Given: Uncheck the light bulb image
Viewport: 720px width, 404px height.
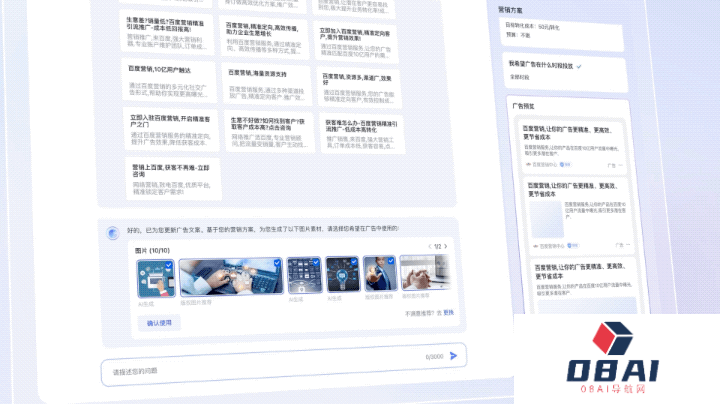Looking at the screenshot, I should point(354,262).
